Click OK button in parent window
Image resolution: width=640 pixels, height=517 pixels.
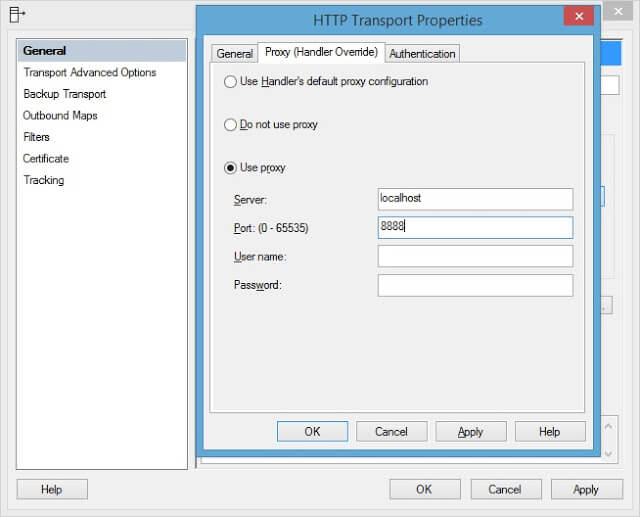coord(424,489)
